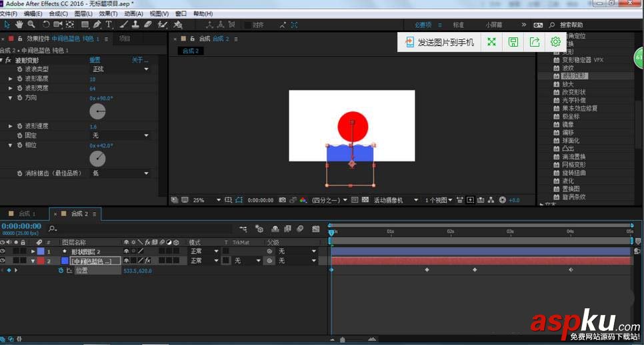
Task: Click the Rectangle shape tool
Action: (x=83, y=25)
